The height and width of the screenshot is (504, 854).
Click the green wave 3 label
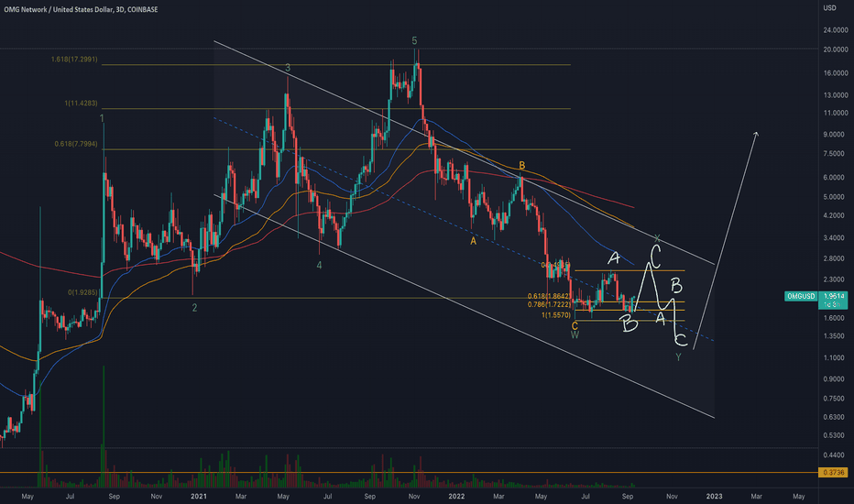point(288,68)
